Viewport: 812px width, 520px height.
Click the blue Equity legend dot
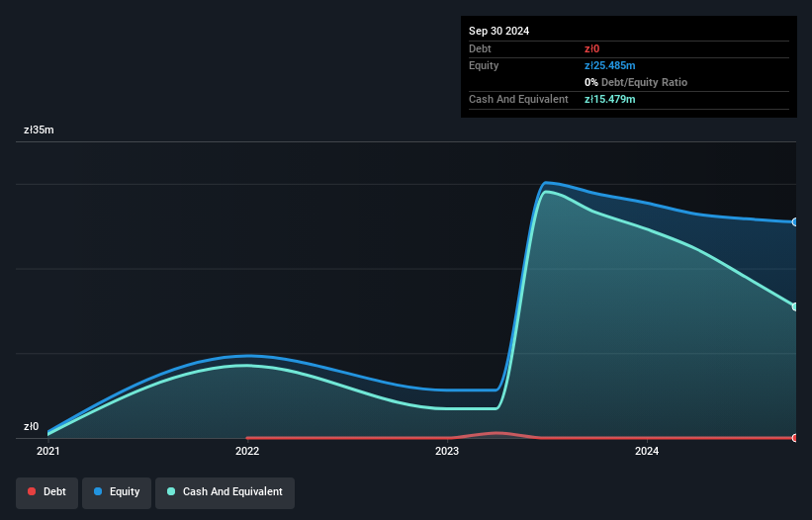[98, 491]
